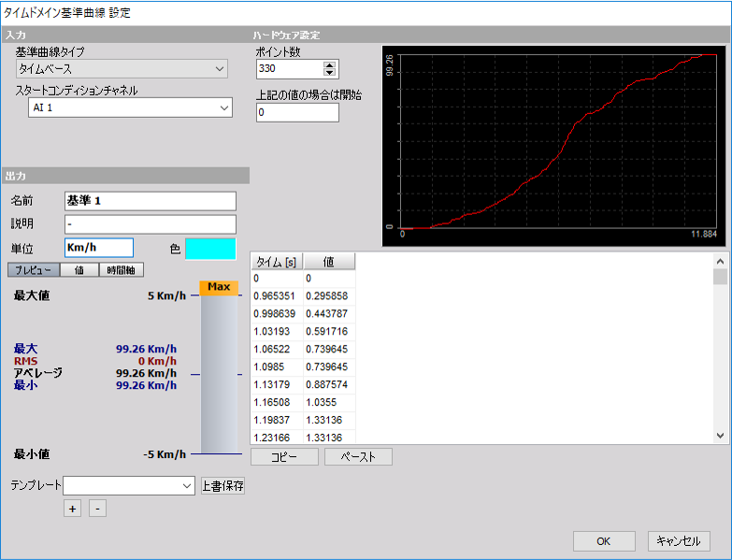
Task: Click the 値 table column header
Action: tap(329, 262)
